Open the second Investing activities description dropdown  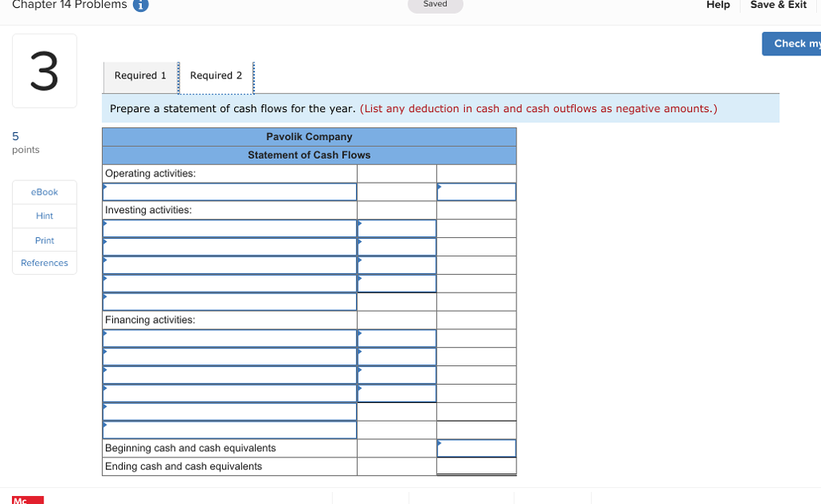tap(229, 246)
